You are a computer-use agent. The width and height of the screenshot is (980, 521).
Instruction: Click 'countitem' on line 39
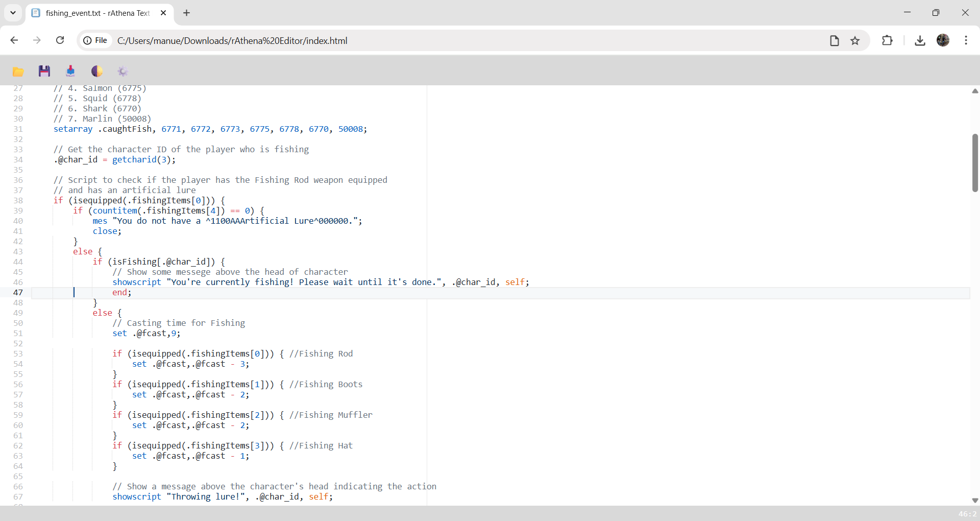pos(115,210)
